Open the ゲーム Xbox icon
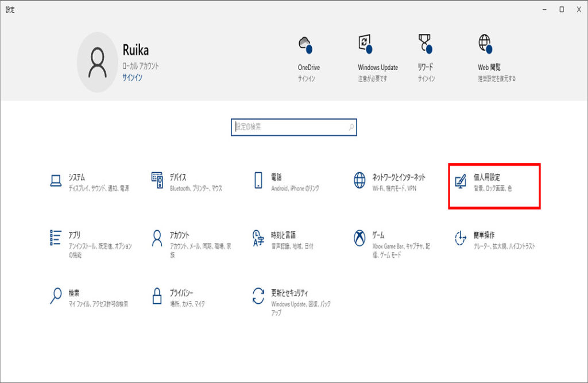Image resolution: width=588 pixels, height=383 pixels. pyautogui.click(x=359, y=238)
